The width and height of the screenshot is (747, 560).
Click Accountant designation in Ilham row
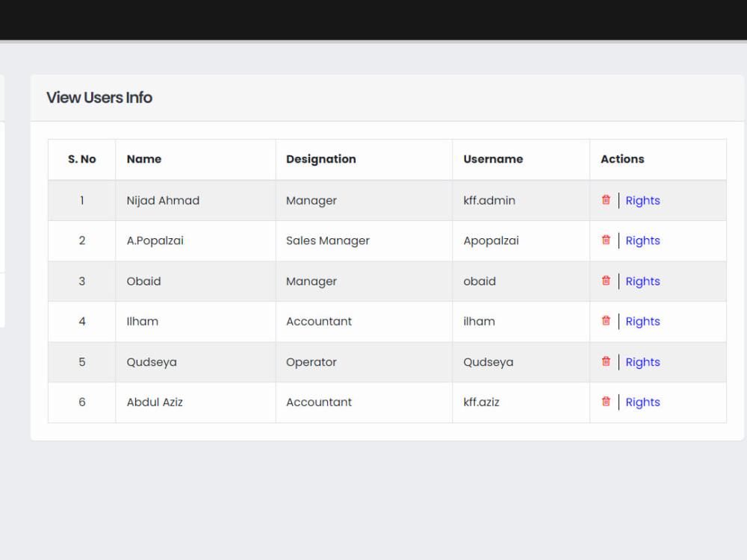(319, 321)
